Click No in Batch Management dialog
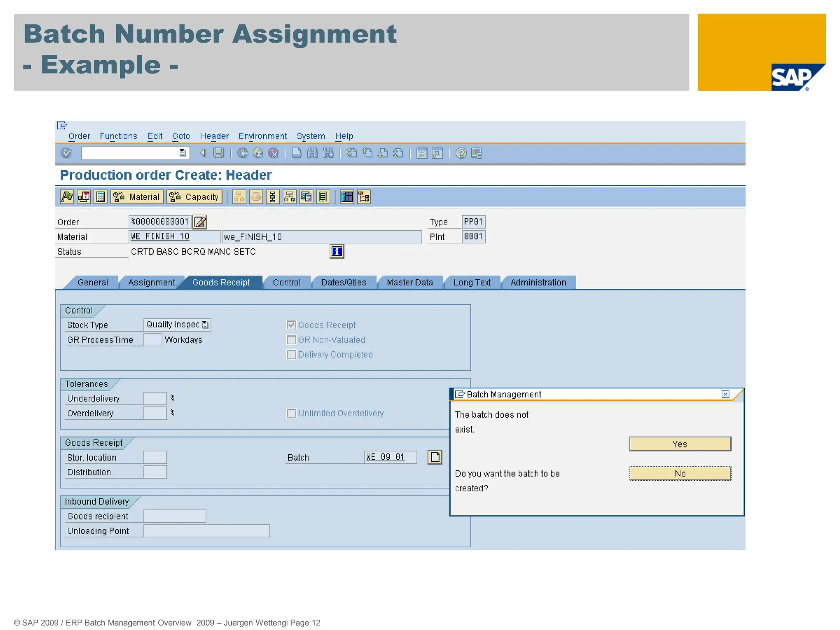The height and width of the screenshot is (630, 840). [680, 473]
